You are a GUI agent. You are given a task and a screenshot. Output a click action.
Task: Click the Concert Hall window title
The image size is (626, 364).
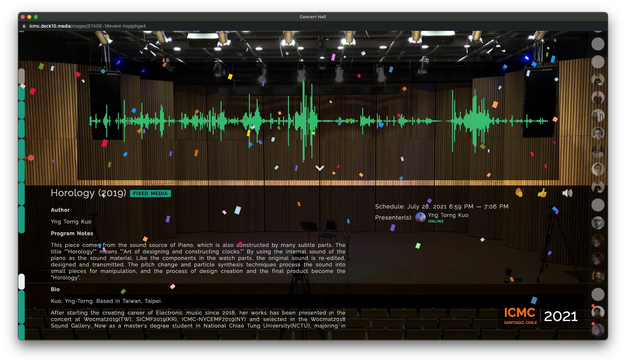(312, 17)
